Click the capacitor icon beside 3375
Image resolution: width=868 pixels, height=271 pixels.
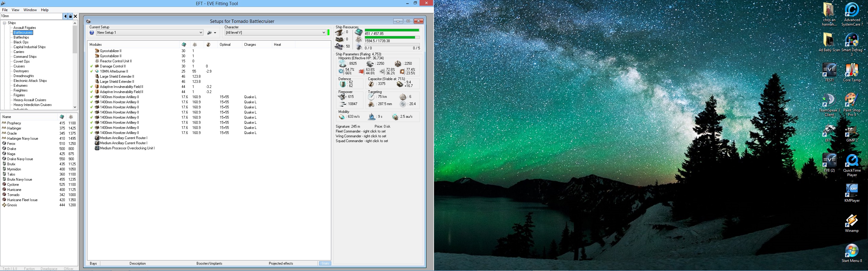[x=371, y=84]
